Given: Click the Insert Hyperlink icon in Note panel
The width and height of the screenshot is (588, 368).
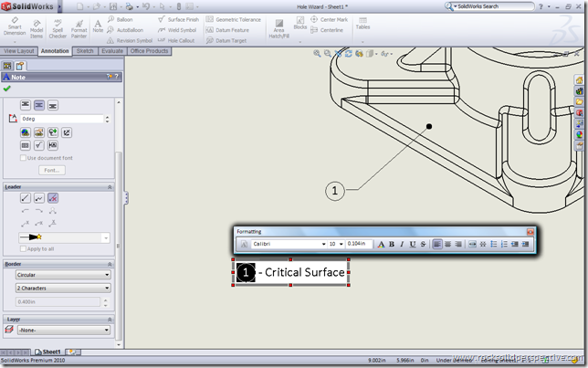Looking at the screenshot, I should pyautogui.click(x=26, y=132).
